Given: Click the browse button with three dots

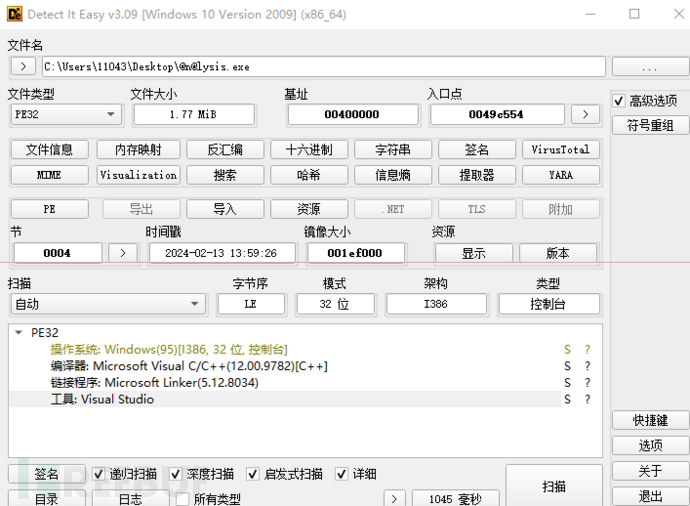Looking at the screenshot, I should coord(650,67).
